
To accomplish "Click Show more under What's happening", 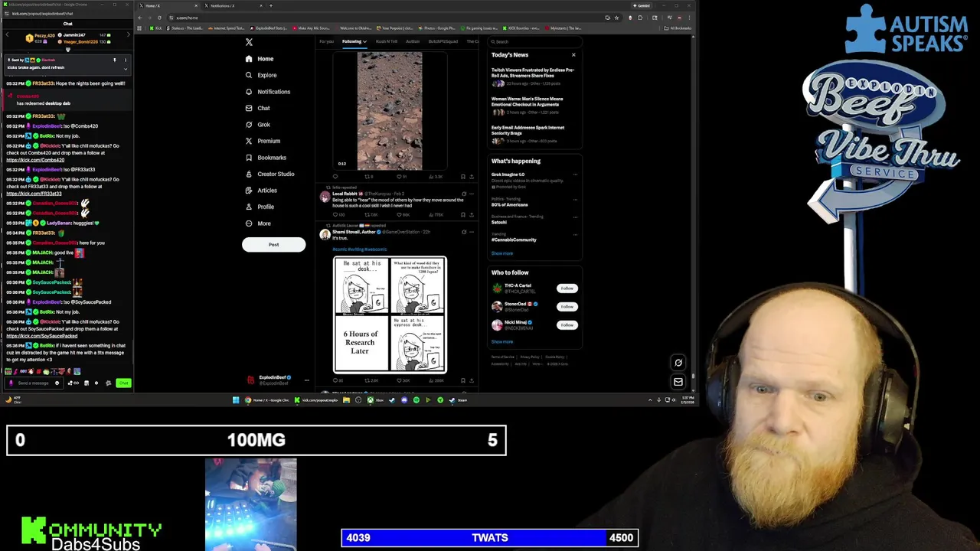I will pos(502,253).
